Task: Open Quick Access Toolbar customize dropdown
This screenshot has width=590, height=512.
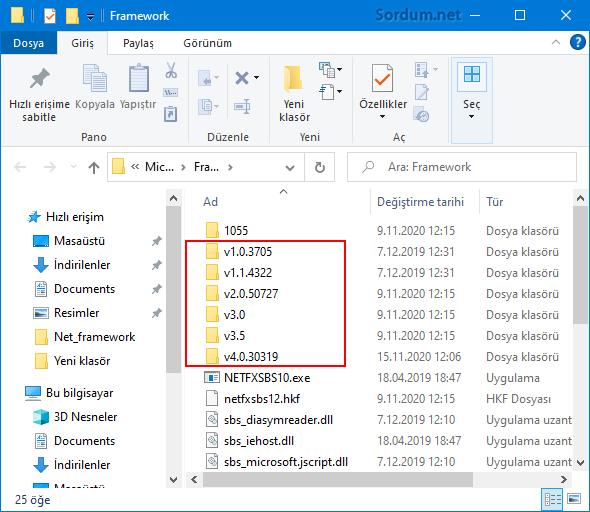Action: coord(90,17)
